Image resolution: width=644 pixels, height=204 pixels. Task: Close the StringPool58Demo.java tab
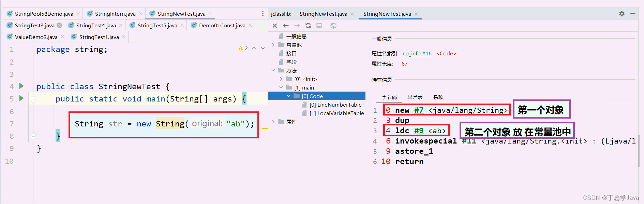click(x=78, y=14)
